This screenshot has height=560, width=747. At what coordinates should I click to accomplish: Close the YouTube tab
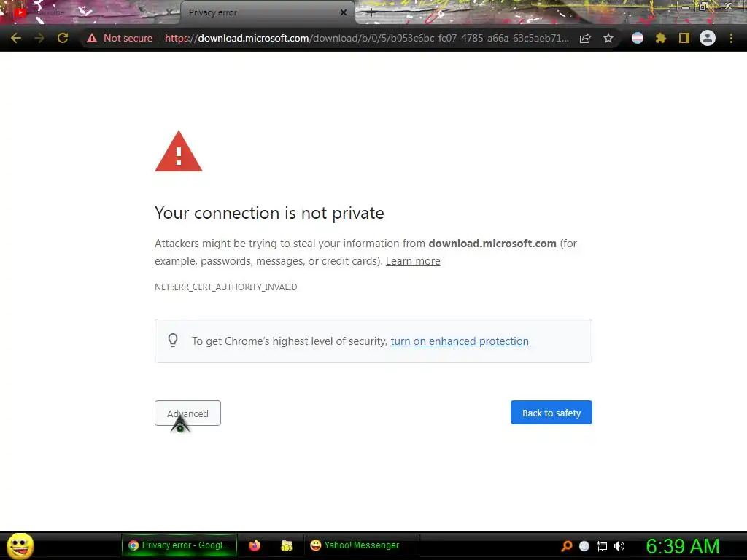169,12
